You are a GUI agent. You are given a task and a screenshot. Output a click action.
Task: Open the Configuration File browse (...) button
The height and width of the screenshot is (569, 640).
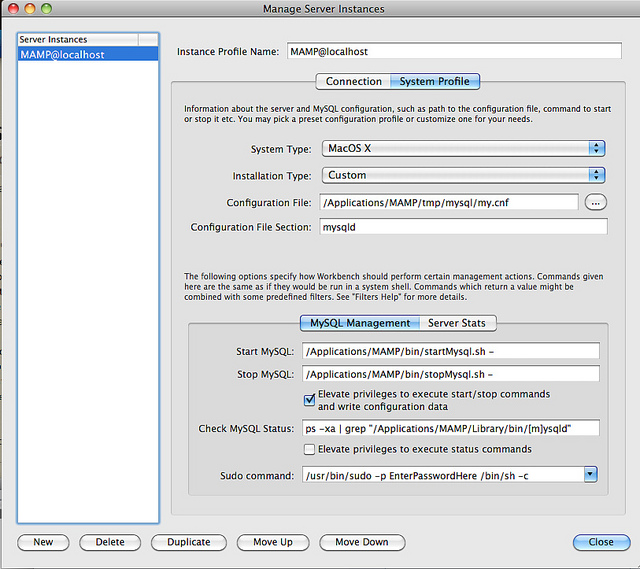(596, 202)
